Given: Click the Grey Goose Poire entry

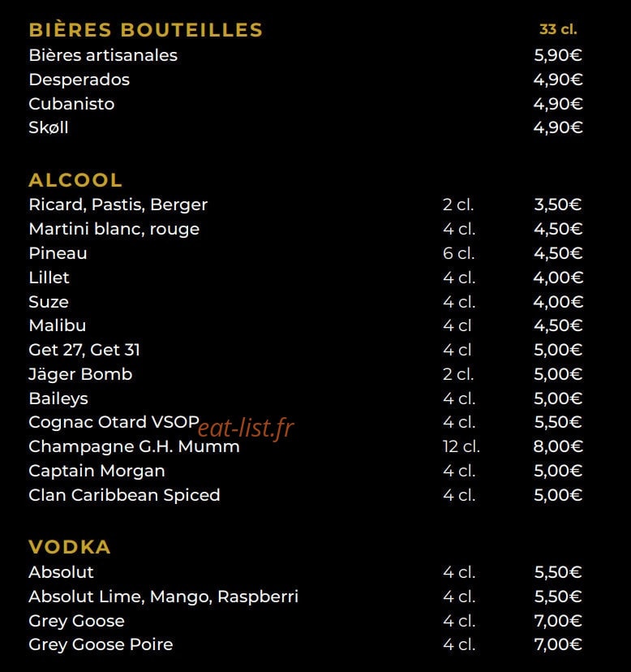Looking at the screenshot, I should (101, 644).
